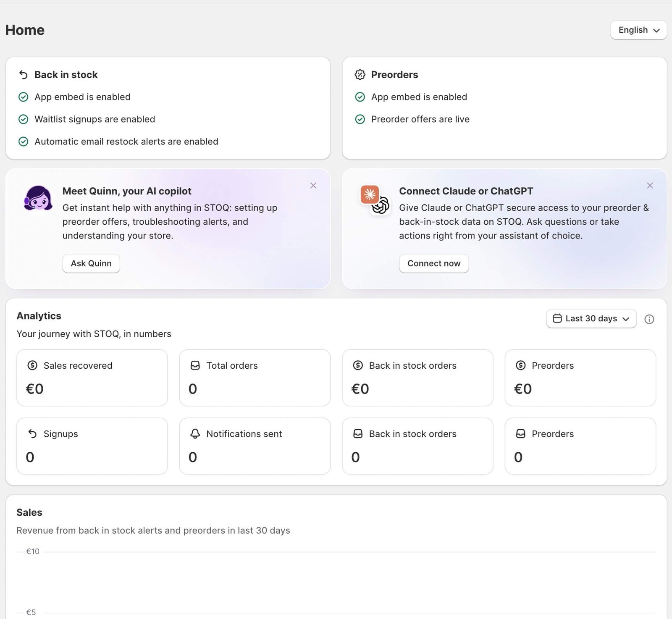This screenshot has height=619, width=672.
Task: Click the Sales recovered dollar icon
Action: (32, 365)
